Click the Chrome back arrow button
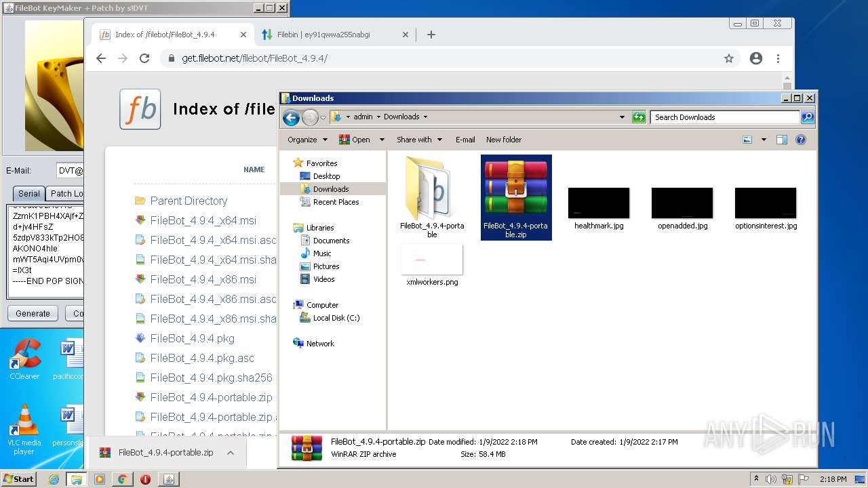The height and width of the screenshot is (488, 868). [x=101, y=58]
